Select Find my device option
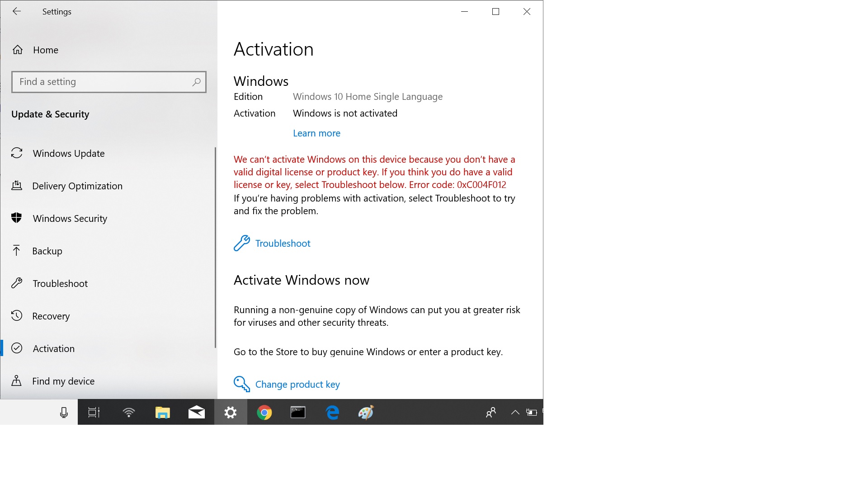Image resolution: width=868 pixels, height=488 pixels. (x=63, y=381)
